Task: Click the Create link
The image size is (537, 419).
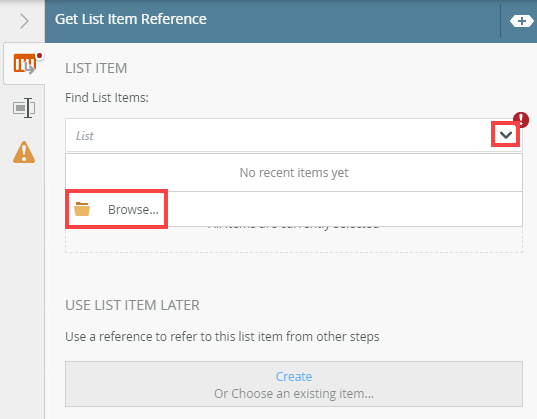Action: click(x=294, y=377)
